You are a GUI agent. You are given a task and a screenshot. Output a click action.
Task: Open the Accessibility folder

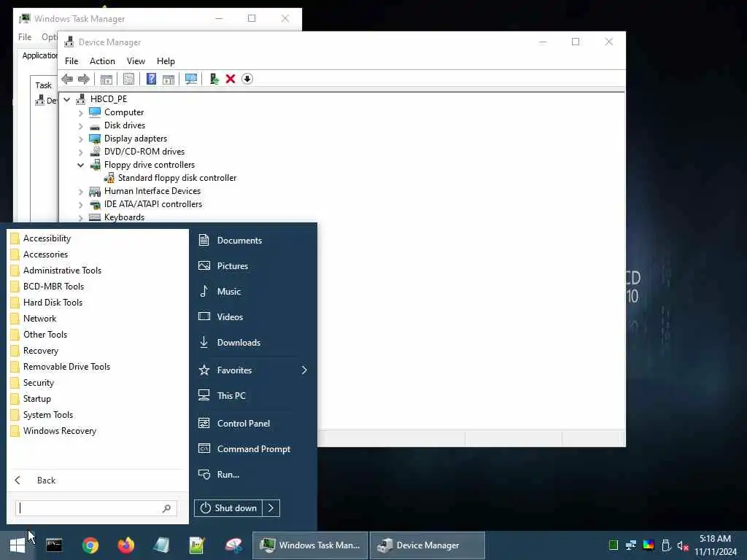click(x=47, y=238)
